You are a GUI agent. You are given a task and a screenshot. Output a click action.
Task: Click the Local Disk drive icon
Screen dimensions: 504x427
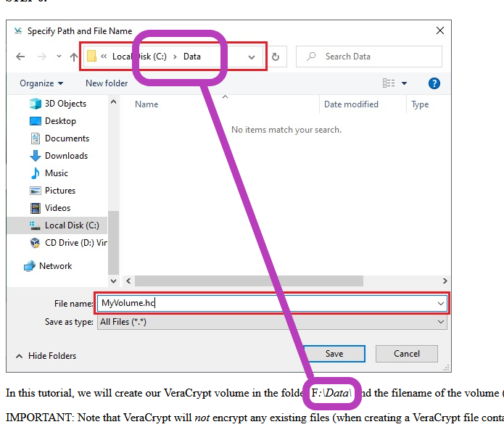click(35, 225)
